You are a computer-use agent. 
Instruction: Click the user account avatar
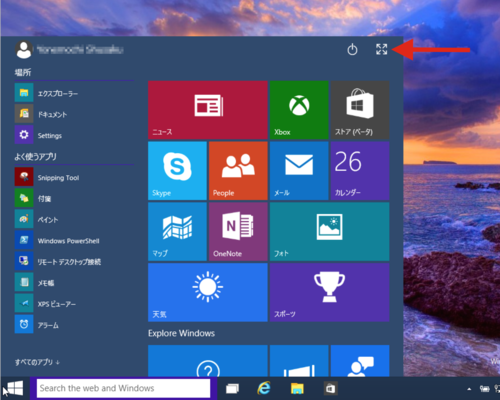pos(24,50)
